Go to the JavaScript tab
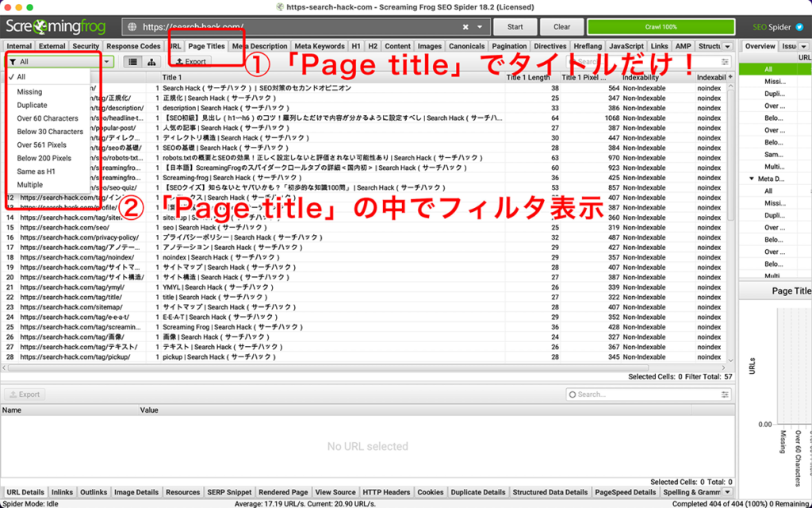 click(x=626, y=46)
